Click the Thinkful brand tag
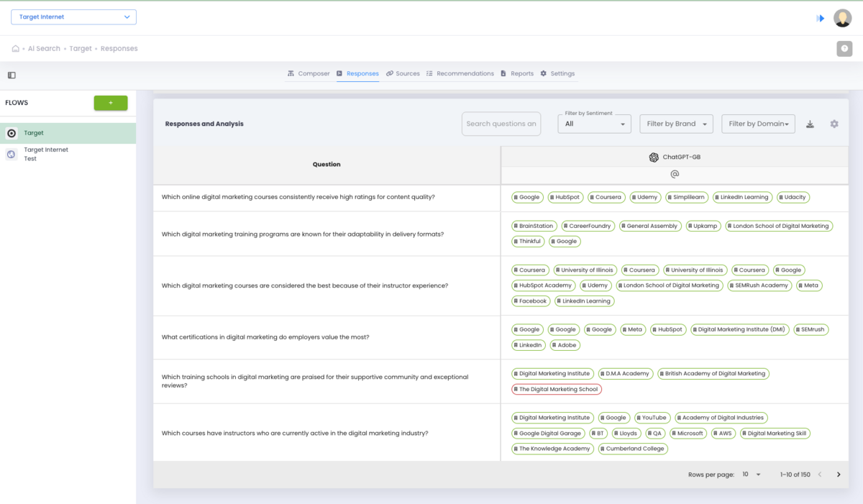 tap(529, 242)
